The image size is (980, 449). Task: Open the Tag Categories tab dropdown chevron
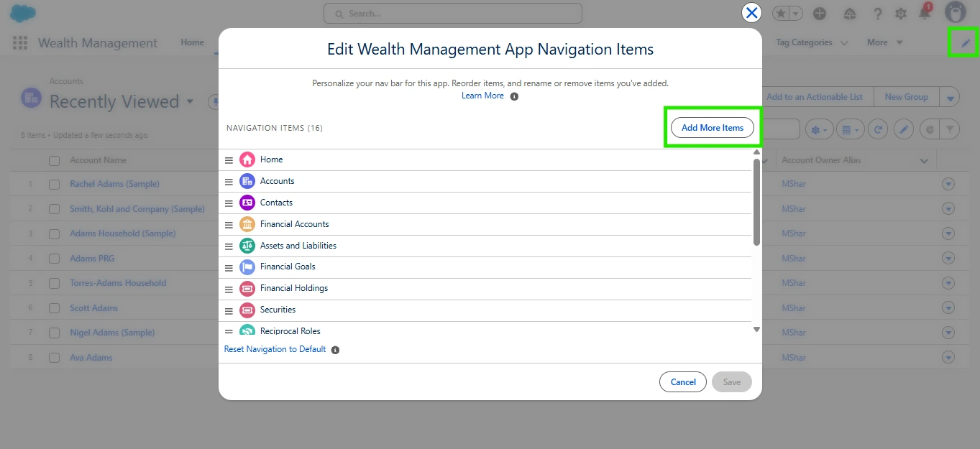[x=844, y=43]
